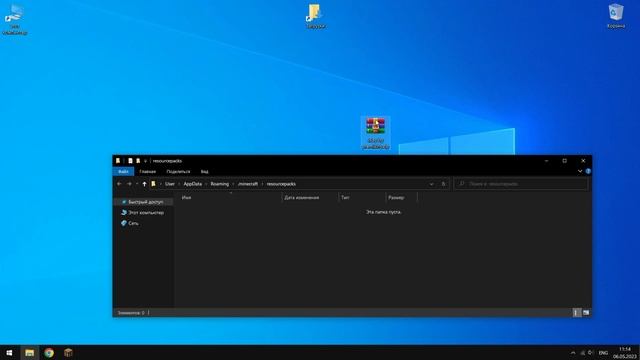The width and height of the screenshot is (640, 360).
Task: Go back in File Explorer
Action: [119, 184]
